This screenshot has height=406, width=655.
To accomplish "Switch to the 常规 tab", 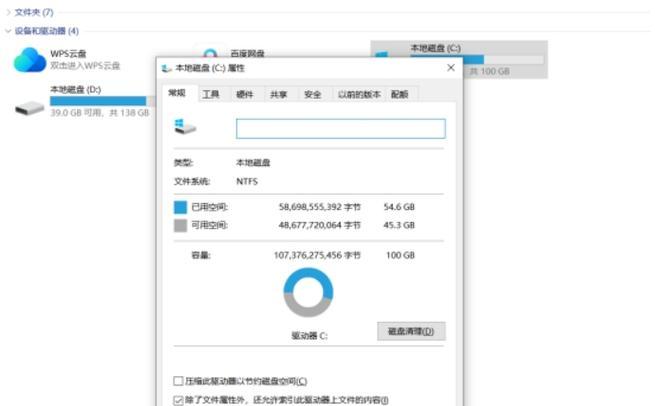I will click(177, 93).
